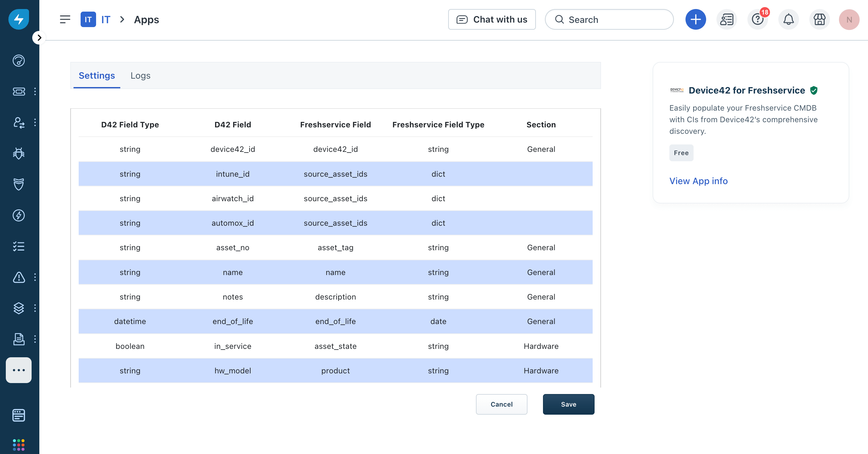
Task: Expand tickets submenu three-dot menu
Action: (35, 91)
